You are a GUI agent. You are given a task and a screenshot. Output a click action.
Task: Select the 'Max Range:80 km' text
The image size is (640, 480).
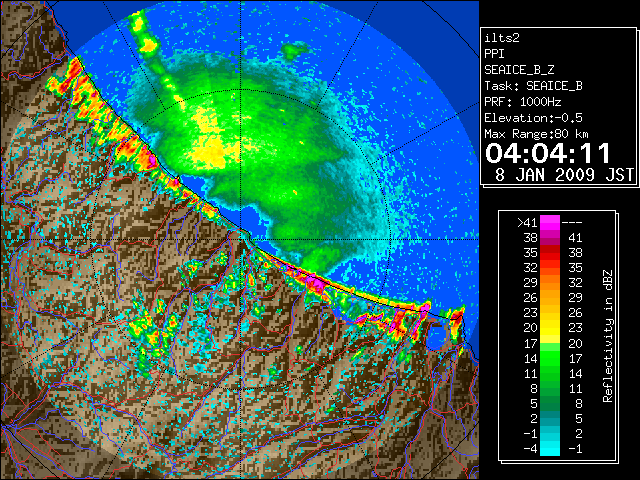tap(536, 134)
